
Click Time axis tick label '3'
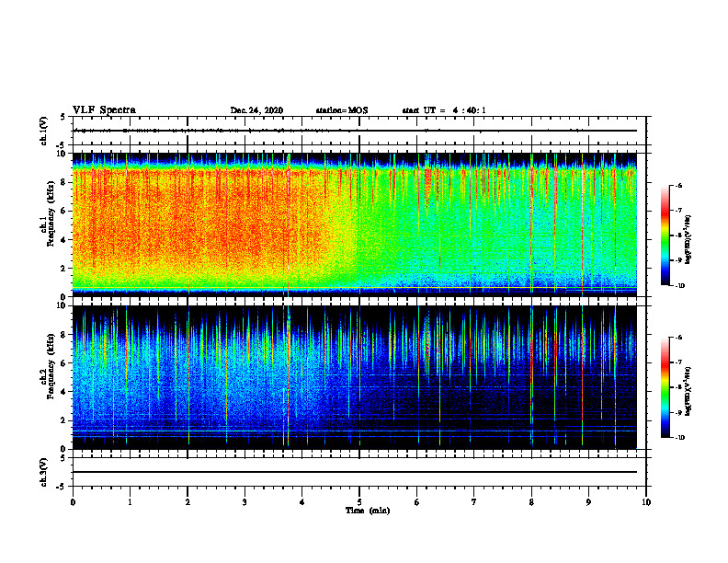245,502
